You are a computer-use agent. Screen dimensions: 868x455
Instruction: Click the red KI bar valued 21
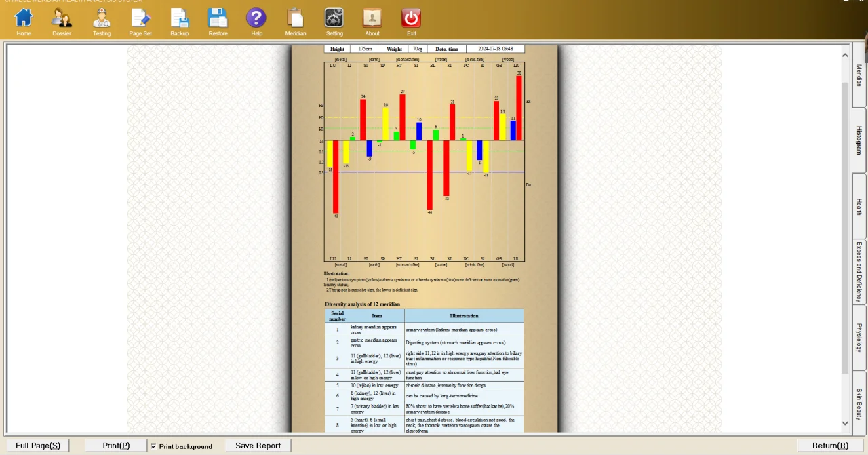[452, 122]
